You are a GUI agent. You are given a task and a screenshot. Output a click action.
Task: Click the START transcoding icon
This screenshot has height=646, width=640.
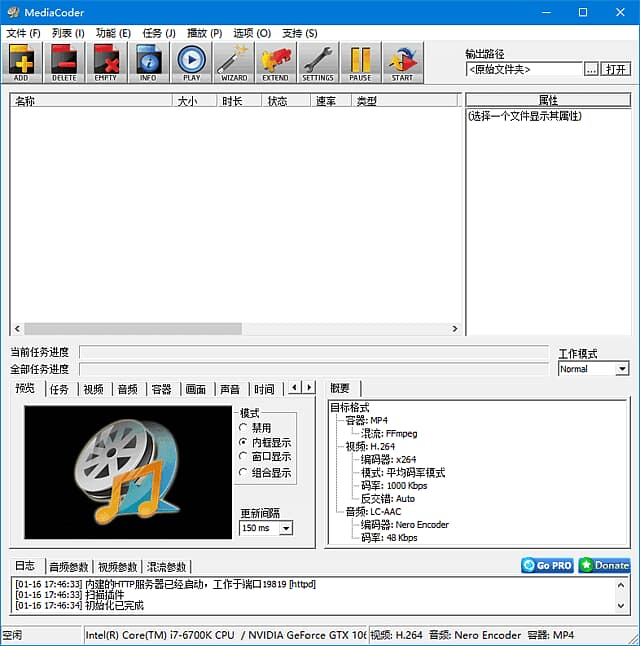pyautogui.click(x=402, y=62)
